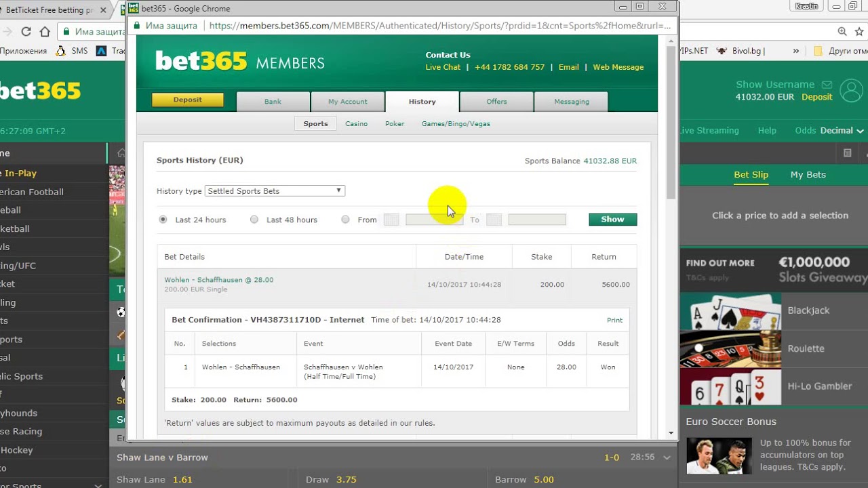Close the BetTicket browser tab
The image size is (868, 488).
tap(103, 10)
